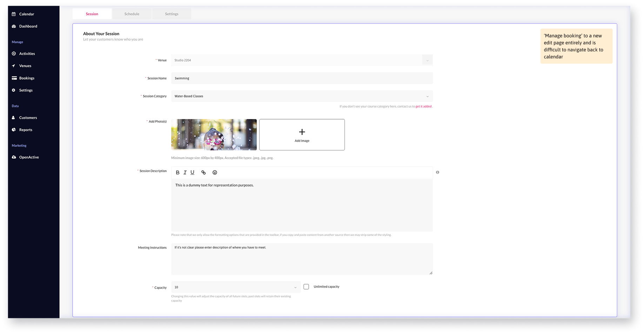Enable Unlimited capacity
Image resolution: width=644 pixels, height=334 pixels.
[306, 286]
